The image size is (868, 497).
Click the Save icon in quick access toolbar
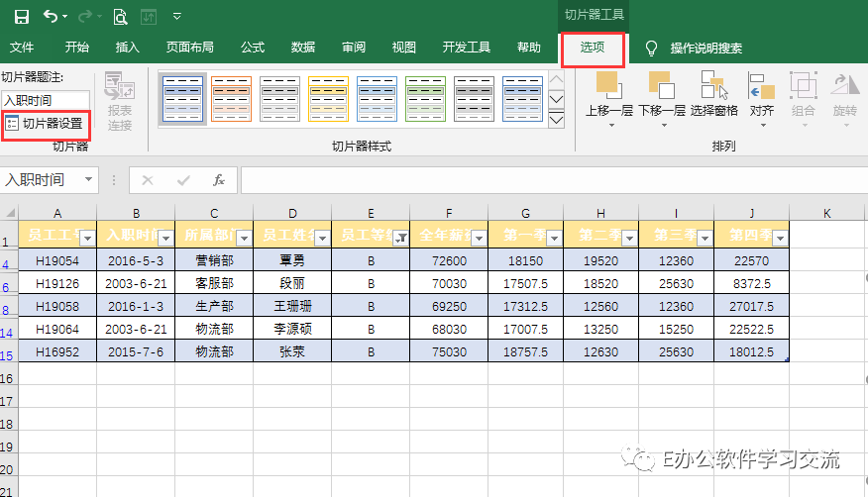click(x=22, y=17)
